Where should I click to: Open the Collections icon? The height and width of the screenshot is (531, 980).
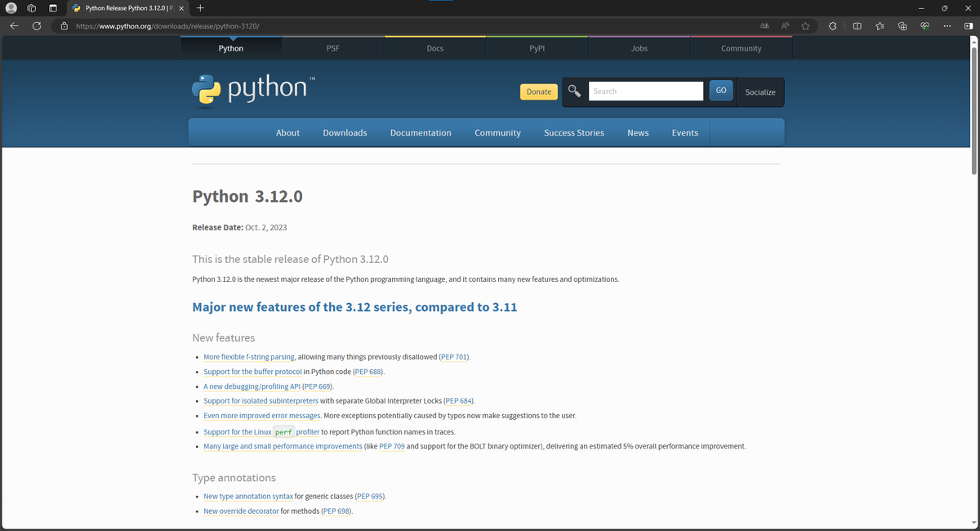pyautogui.click(x=902, y=26)
